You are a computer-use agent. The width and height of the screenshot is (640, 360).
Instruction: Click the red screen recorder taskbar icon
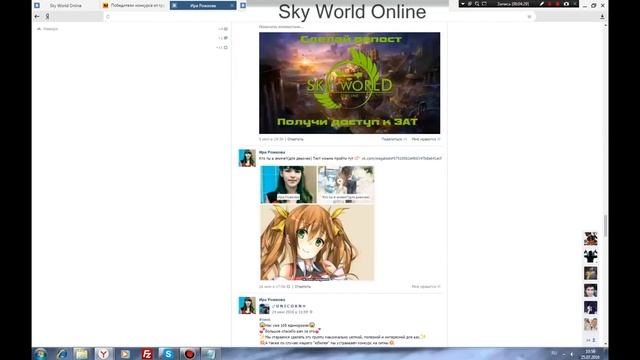tap(189, 354)
